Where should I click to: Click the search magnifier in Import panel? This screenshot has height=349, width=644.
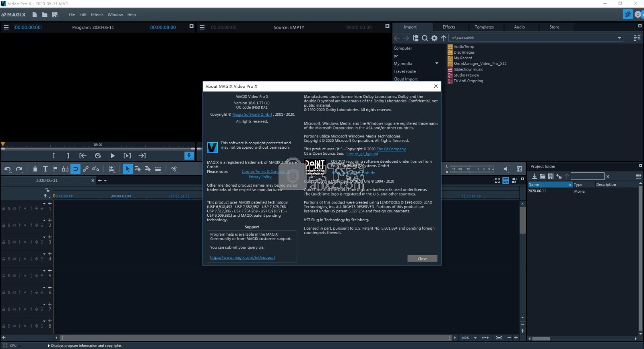coord(425,38)
